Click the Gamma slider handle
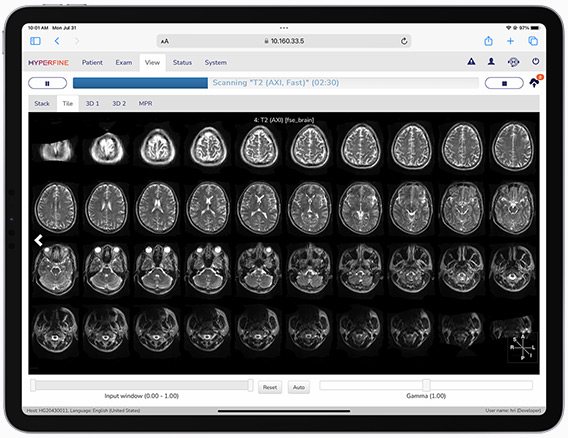The image size is (568, 438). click(426, 385)
